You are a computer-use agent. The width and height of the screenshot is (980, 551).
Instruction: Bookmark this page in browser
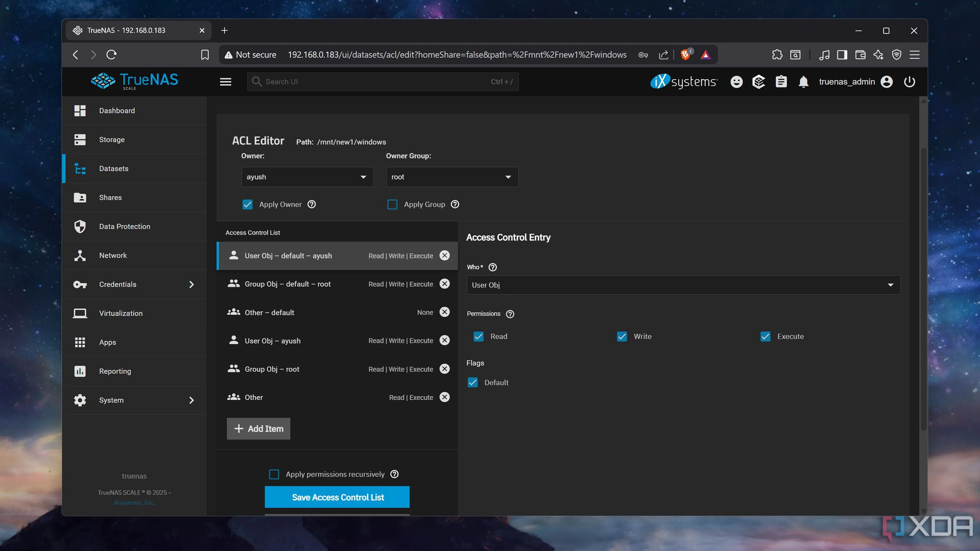click(205, 55)
